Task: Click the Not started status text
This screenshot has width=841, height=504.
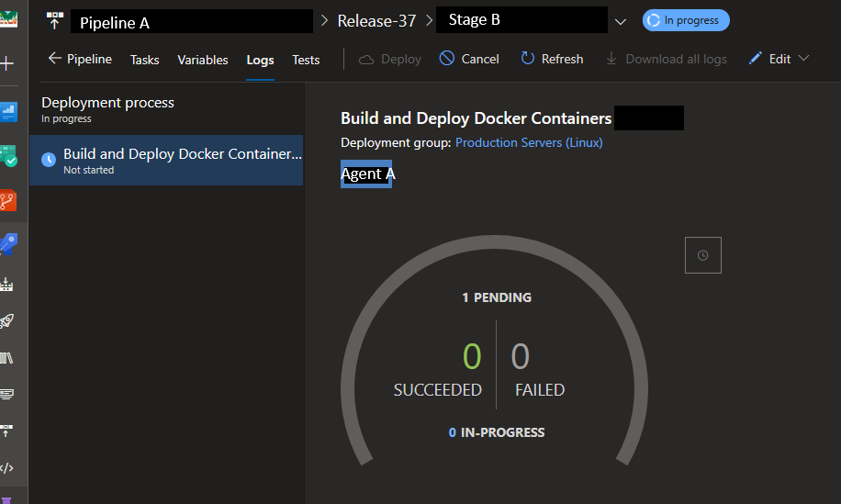Action: tap(88, 170)
